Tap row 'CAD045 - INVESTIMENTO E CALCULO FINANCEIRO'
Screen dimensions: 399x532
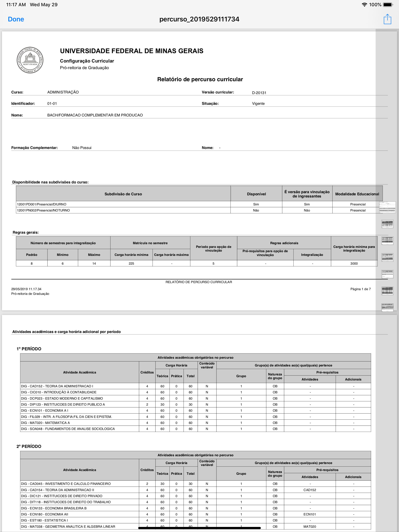pos(195,484)
